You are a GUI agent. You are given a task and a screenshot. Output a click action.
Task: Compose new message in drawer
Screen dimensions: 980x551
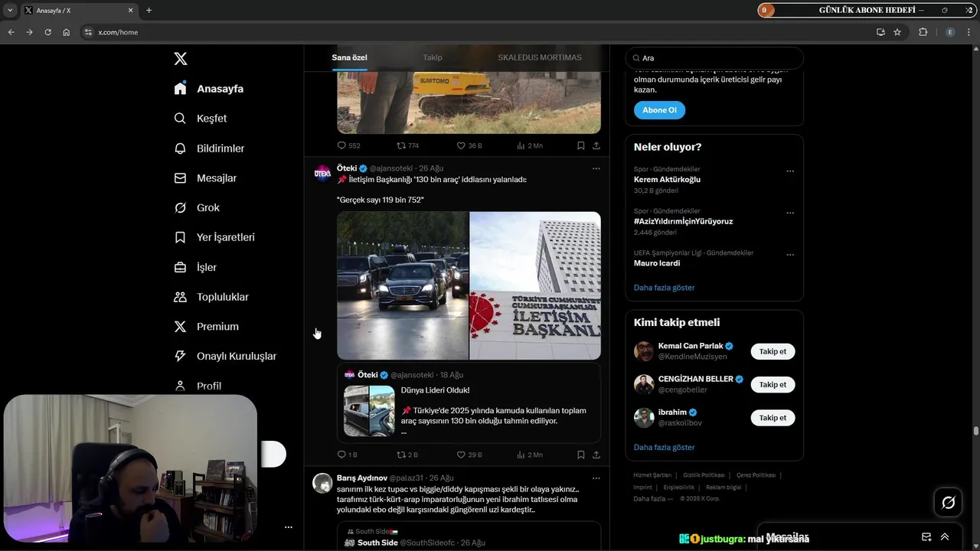(926, 537)
